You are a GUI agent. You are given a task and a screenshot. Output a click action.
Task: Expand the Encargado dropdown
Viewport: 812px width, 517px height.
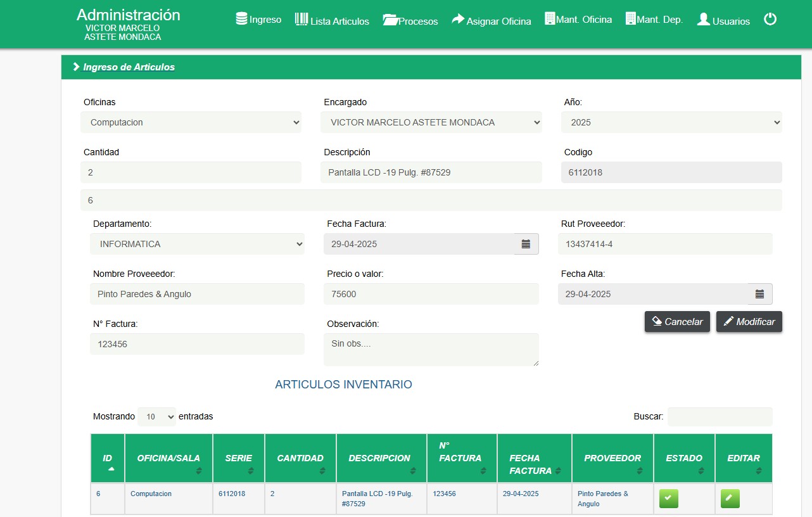431,122
